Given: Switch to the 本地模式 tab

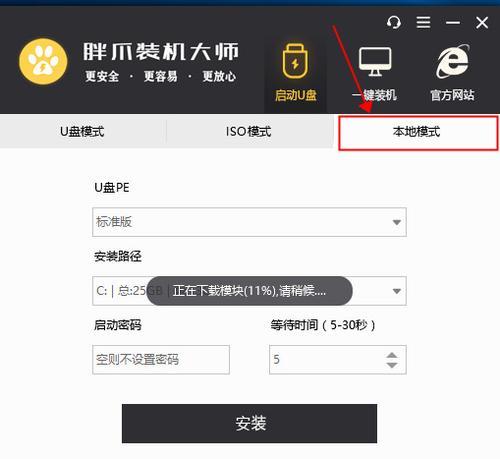Looking at the screenshot, I should 418,132.
